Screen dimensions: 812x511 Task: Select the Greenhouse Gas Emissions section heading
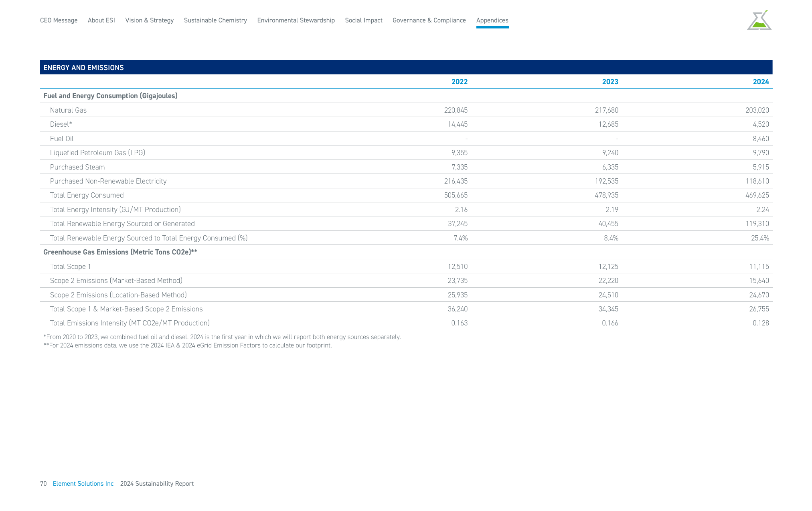point(120,252)
